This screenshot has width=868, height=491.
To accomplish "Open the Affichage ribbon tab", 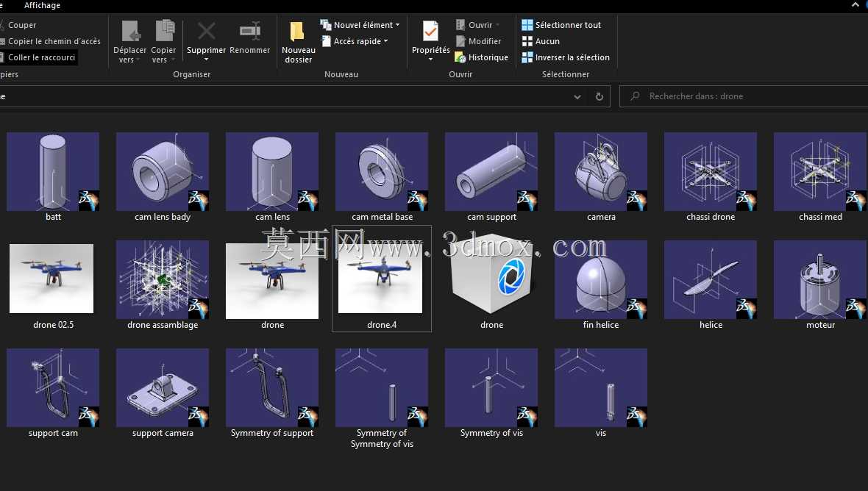I will pos(42,6).
